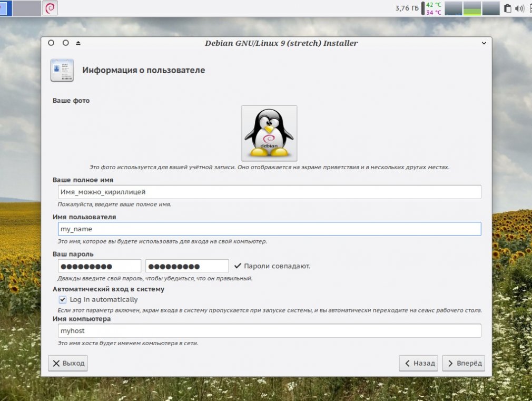
Task: Click the 42 °C temperature reading
Action: pyautogui.click(x=434, y=5)
